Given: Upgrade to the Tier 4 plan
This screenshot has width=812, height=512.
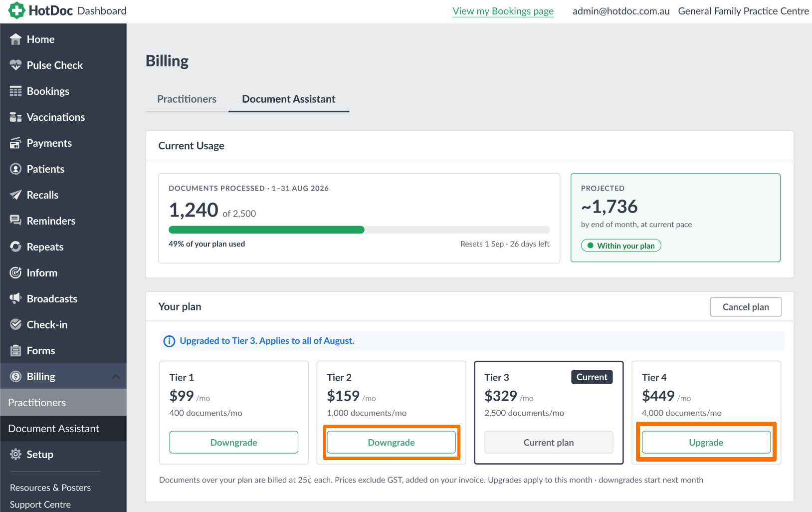Looking at the screenshot, I should [x=706, y=442].
